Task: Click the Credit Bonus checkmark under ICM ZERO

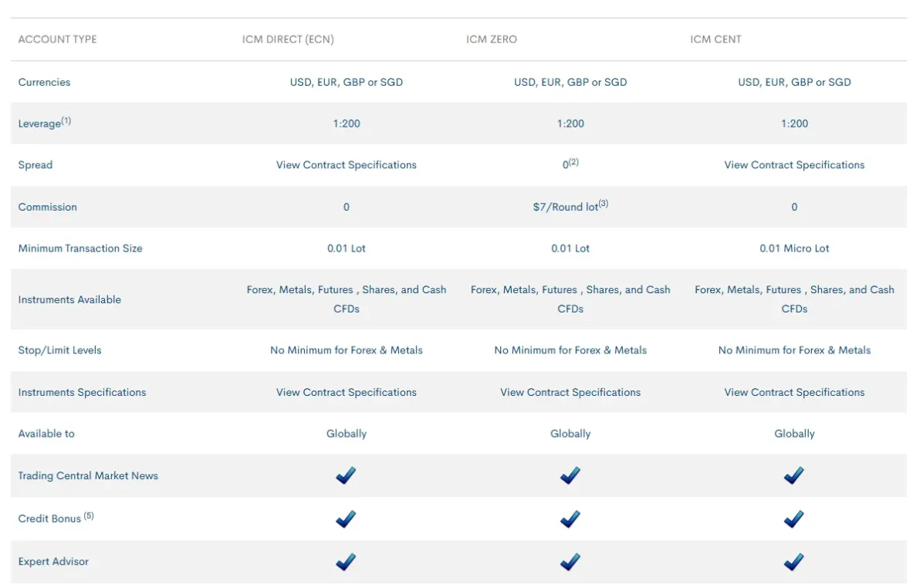Action: click(570, 518)
